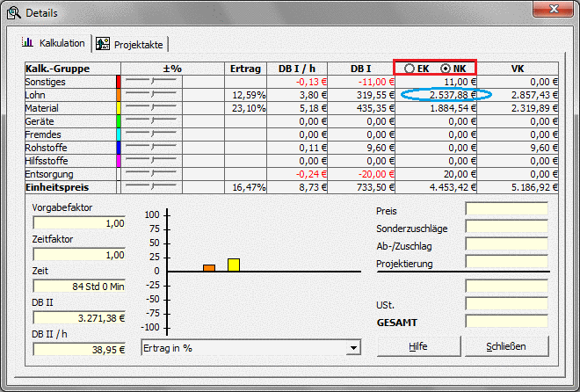580x392 pixels.
Task: Click the green Geräte color swatch
Action: [119, 121]
